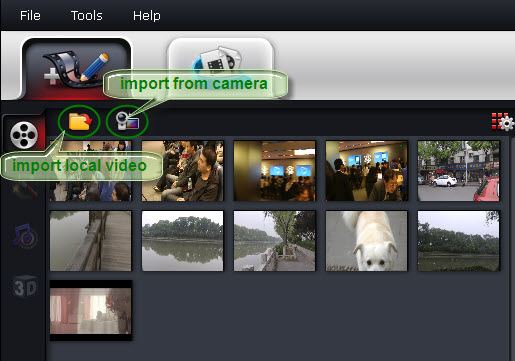This screenshot has height=361, width=515.
Task: Switch to the film-and-pencil edit tab
Action: point(76,69)
